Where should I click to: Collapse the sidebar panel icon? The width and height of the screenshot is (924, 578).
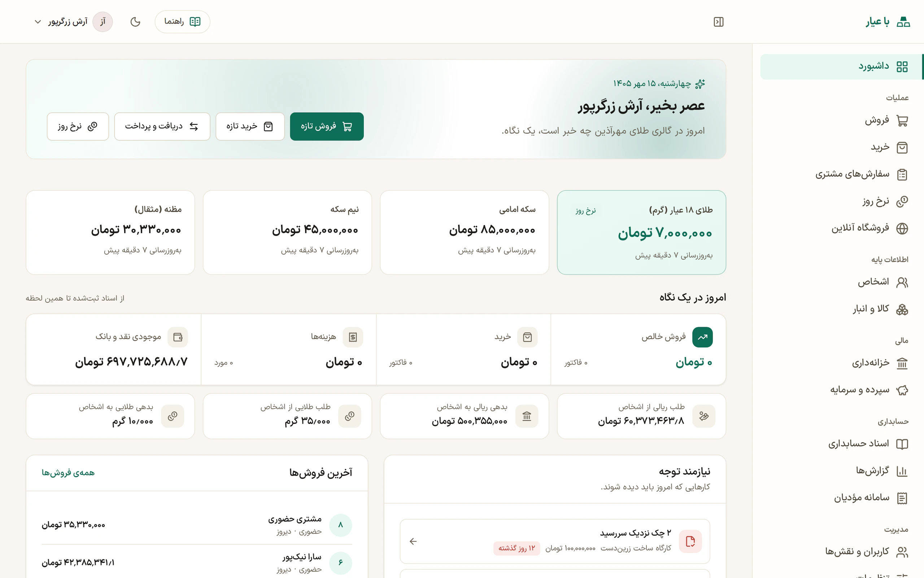click(718, 22)
